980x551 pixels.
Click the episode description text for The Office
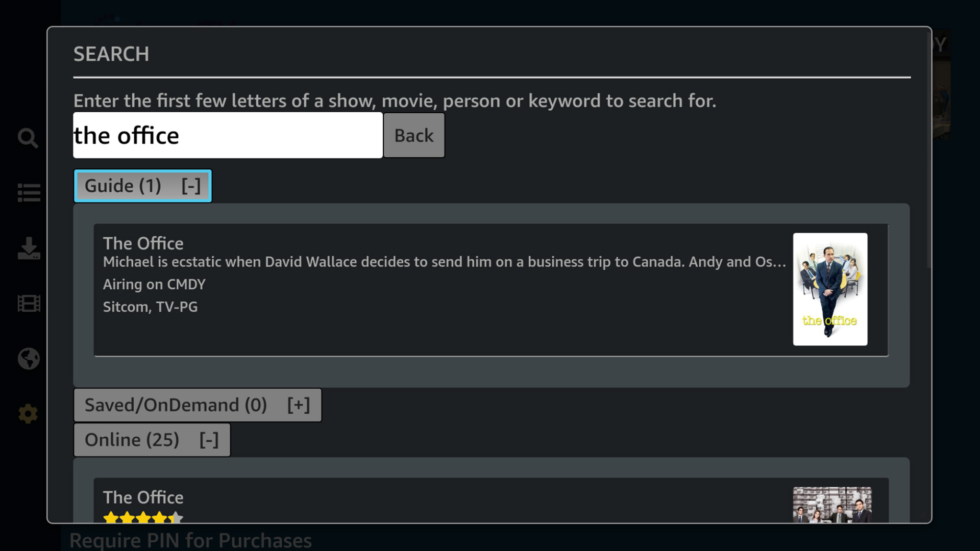(x=444, y=262)
